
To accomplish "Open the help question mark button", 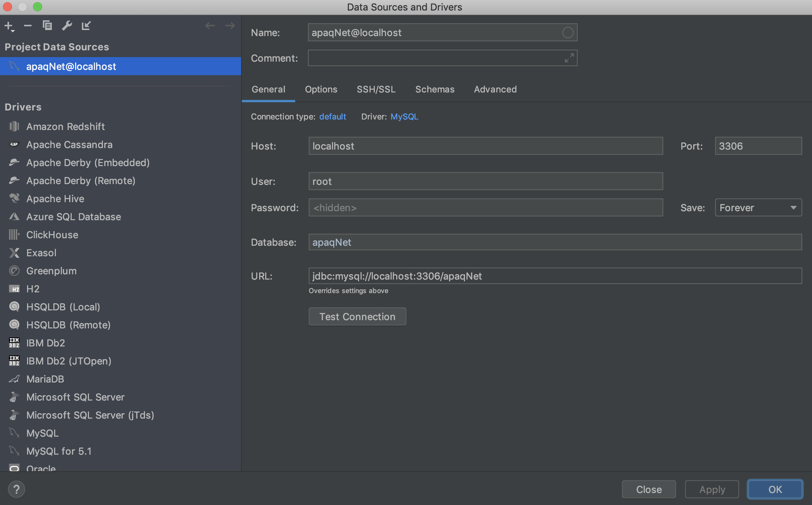I will point(16,489).
